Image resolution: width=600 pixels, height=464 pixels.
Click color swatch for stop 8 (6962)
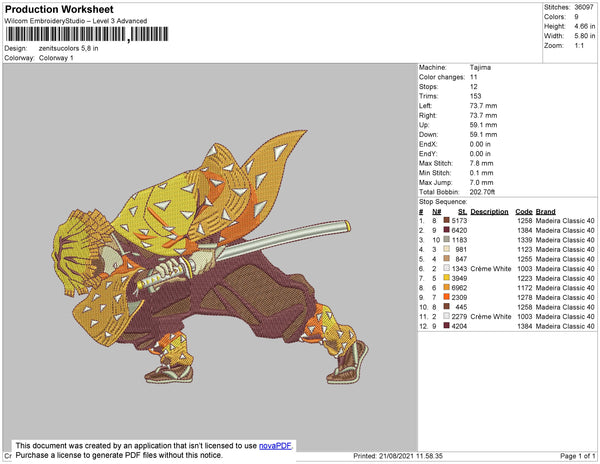click(x=446, y=288)
